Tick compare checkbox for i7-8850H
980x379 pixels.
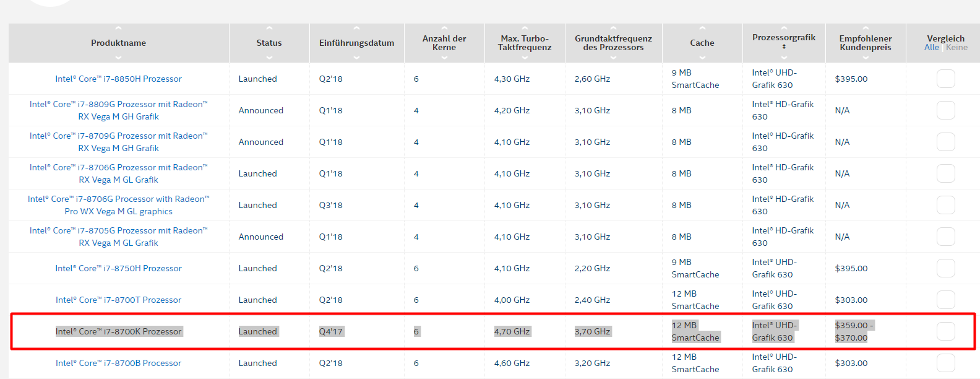[x=945, y=79]
